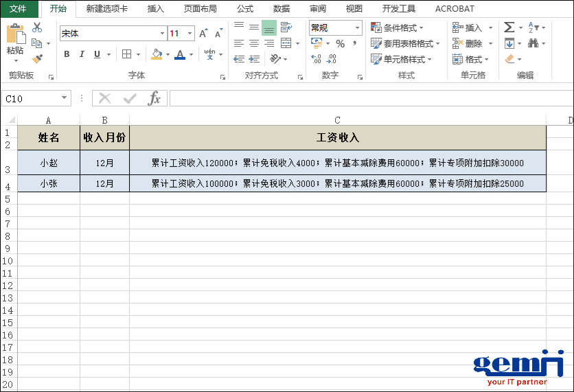Open Number format dialog launcher
Screen dimensions: 574x392
pyautogui.click(x=360, y=77)
